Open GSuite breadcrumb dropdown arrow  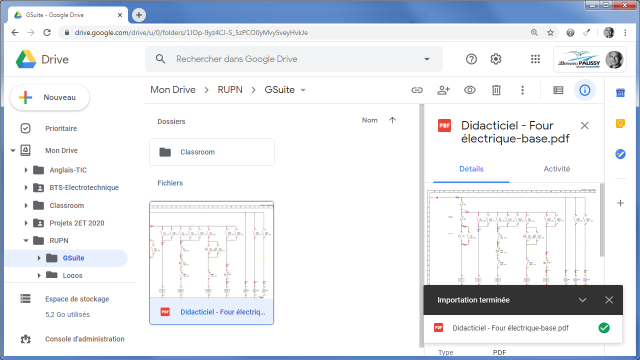[x=303, y=90]
